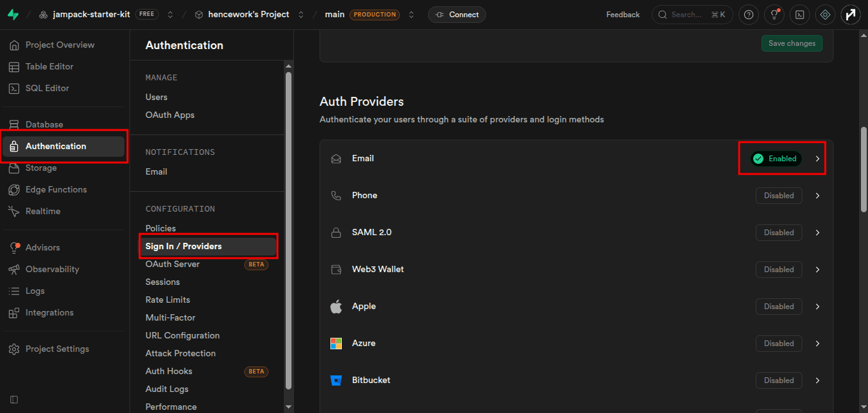Image resolution: width=868 pixels, height=413 pixels.
Task: Click the SQL Editor icon
Action: [14, 89]
